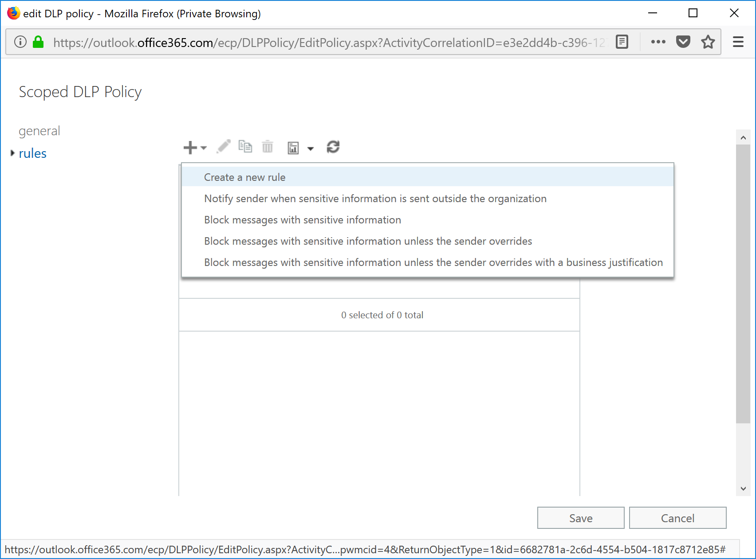
Task: Open Firefox reader view icon
Action: point(622,42)
